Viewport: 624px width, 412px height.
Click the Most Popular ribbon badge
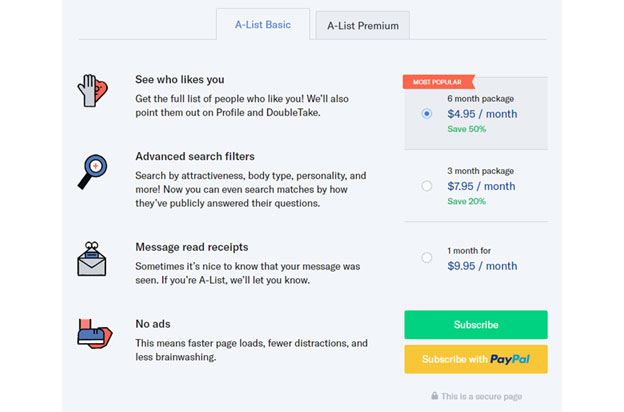coord(439,82)
